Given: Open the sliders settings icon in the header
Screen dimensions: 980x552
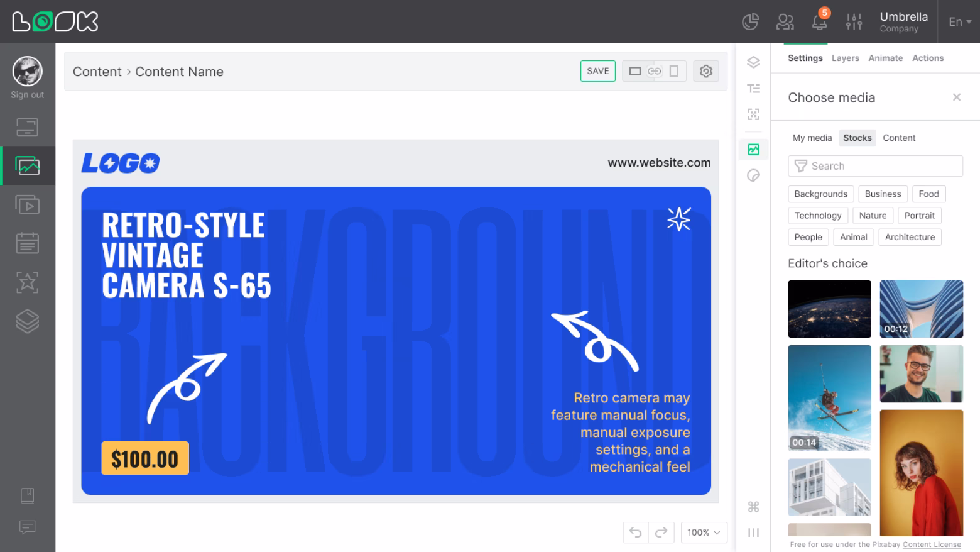Looking at the screenshot, I should point(854,22).
